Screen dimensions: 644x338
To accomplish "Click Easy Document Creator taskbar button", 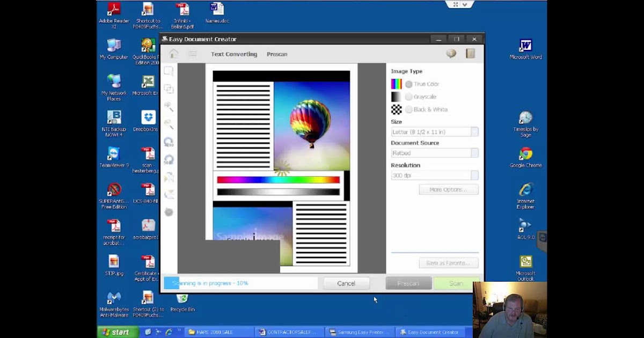I will [429, 332].
